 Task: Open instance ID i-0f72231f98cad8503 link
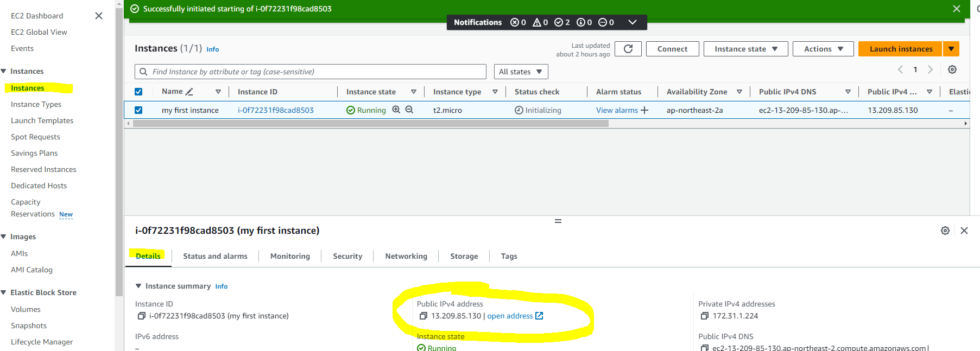coord(276,110)
